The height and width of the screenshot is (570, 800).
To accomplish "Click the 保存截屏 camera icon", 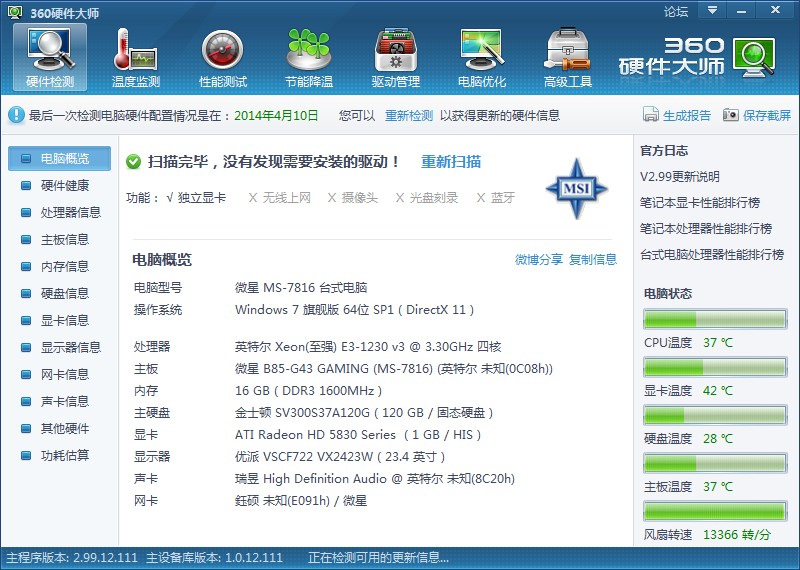I will (731, 115).
